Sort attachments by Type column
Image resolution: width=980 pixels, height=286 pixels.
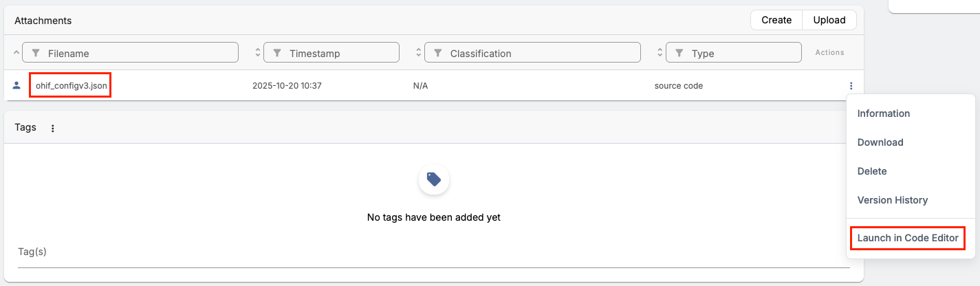pyautogui.click(x=660, y=53)
